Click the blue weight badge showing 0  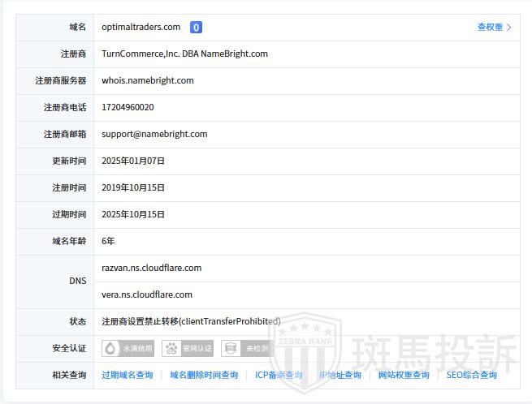point(196,28)
